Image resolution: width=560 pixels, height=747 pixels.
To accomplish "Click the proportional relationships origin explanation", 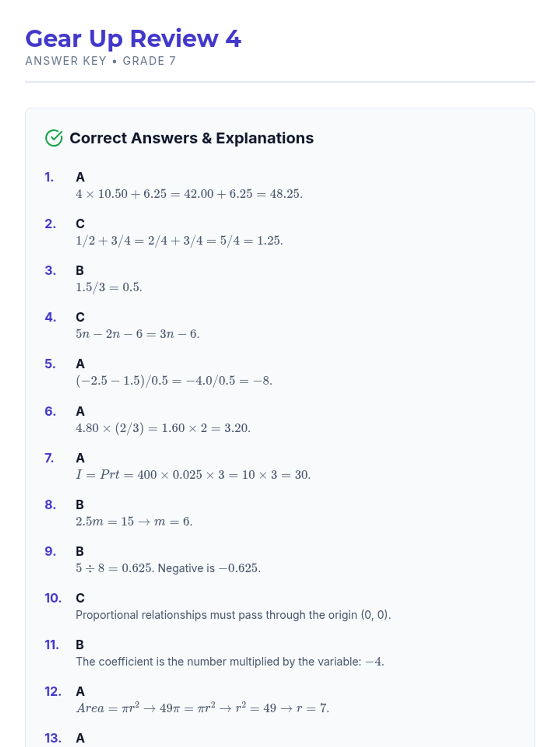I will pyautogui.click(x=233, y=615).
